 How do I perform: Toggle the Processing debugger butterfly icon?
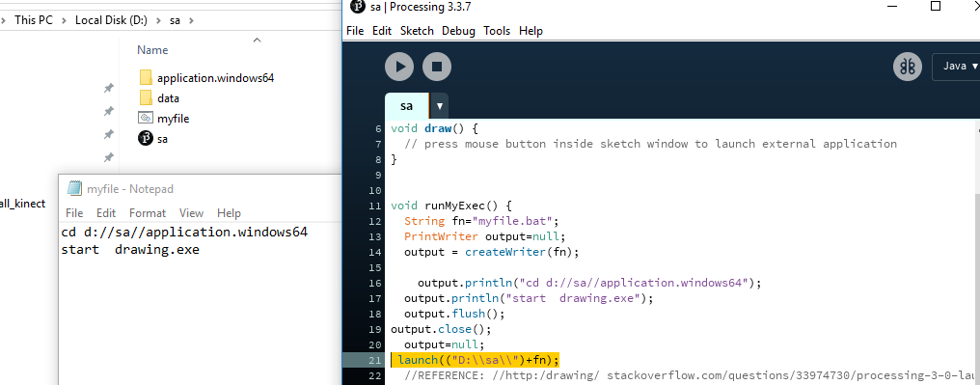(908, 67)
